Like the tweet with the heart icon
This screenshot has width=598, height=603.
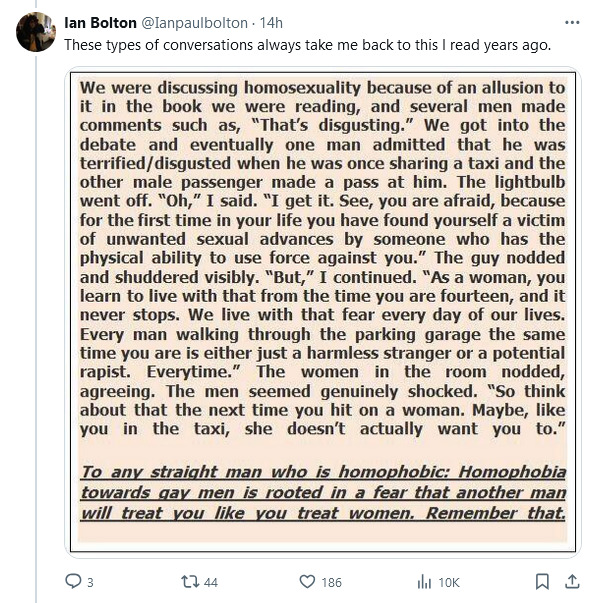click(307, 581)
